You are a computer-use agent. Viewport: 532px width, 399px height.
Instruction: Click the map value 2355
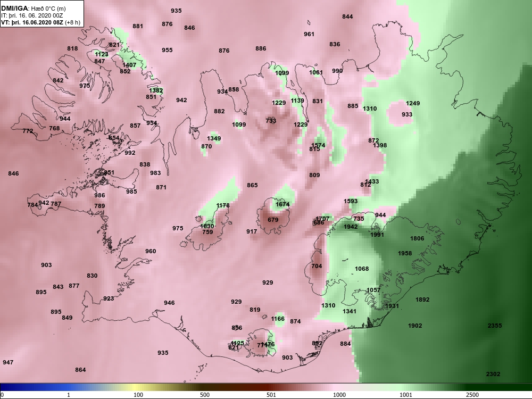pyautogui.click(x=495, y=326)
